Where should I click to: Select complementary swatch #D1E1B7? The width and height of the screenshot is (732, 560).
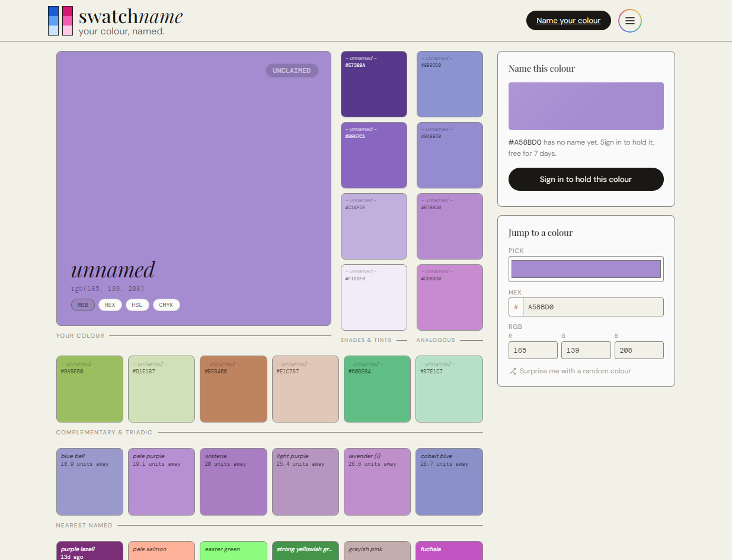point(161,389)
